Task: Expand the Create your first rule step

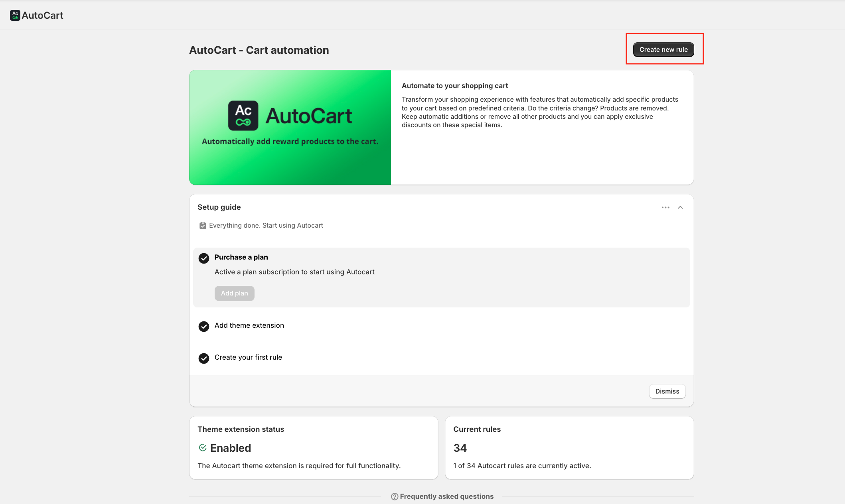Action: click(248, 357)
